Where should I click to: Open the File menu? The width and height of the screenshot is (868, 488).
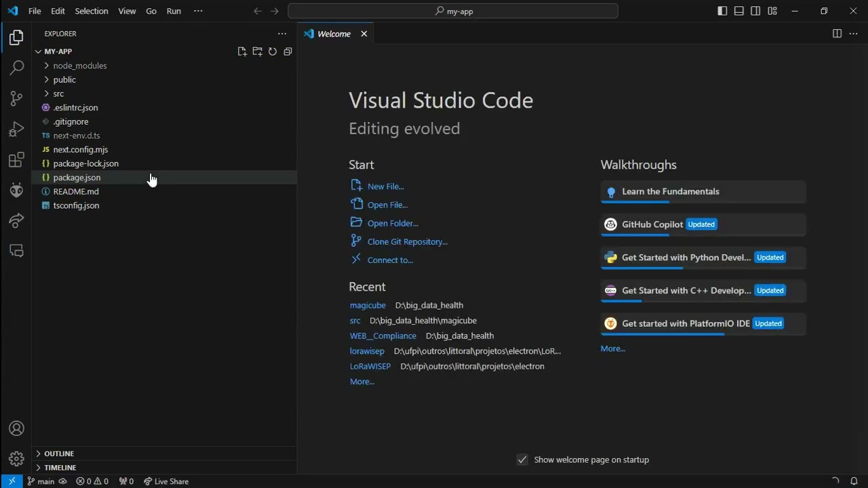point(35,11)
